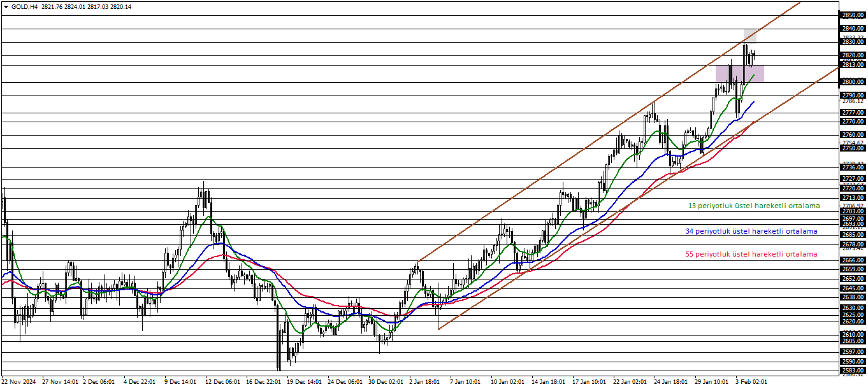
Task: Click the '16 Dec 22:01' time axis label
Action: point(264,382)
